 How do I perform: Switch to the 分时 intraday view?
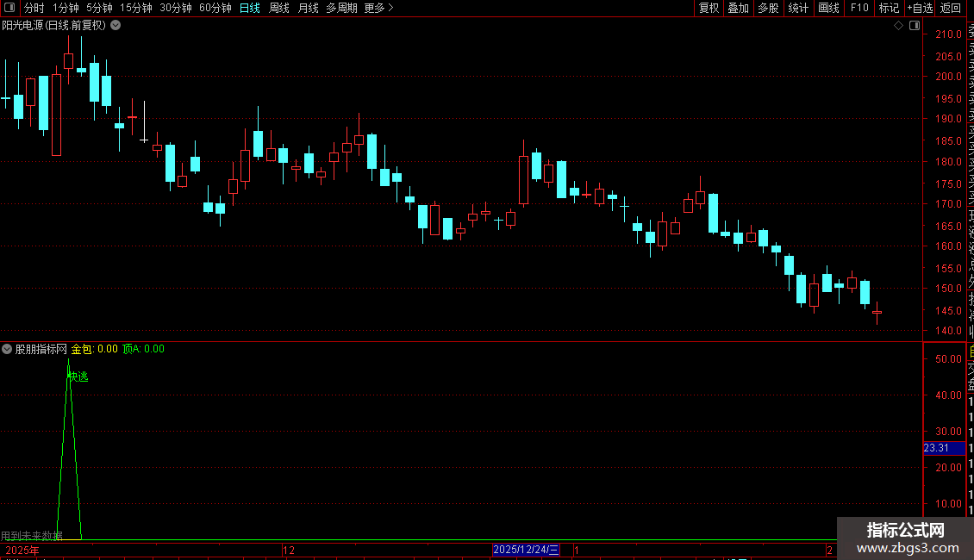(x=34, y=8)
